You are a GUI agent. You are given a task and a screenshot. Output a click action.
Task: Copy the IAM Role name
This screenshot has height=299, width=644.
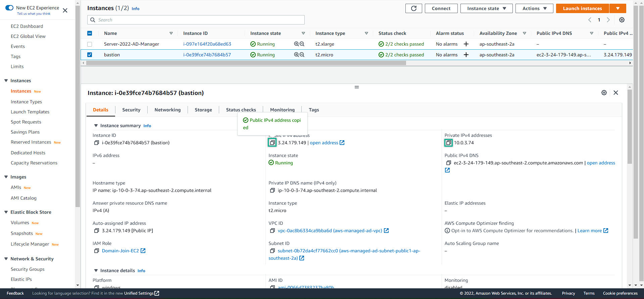tap(97, 251)
